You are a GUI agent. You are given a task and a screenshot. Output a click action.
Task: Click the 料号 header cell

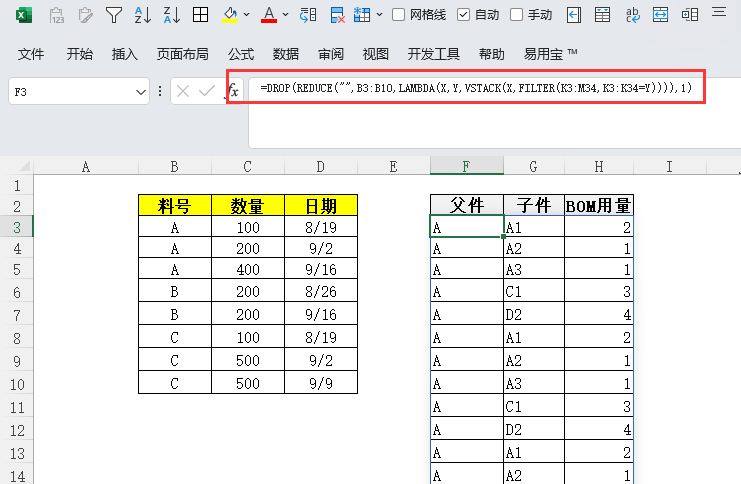tap(174, 206)
